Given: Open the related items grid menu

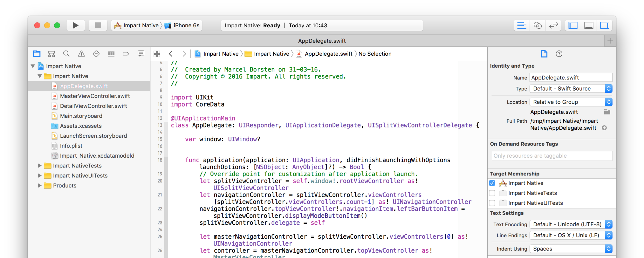Looking at the screenshot, I should tap(157, 54).
